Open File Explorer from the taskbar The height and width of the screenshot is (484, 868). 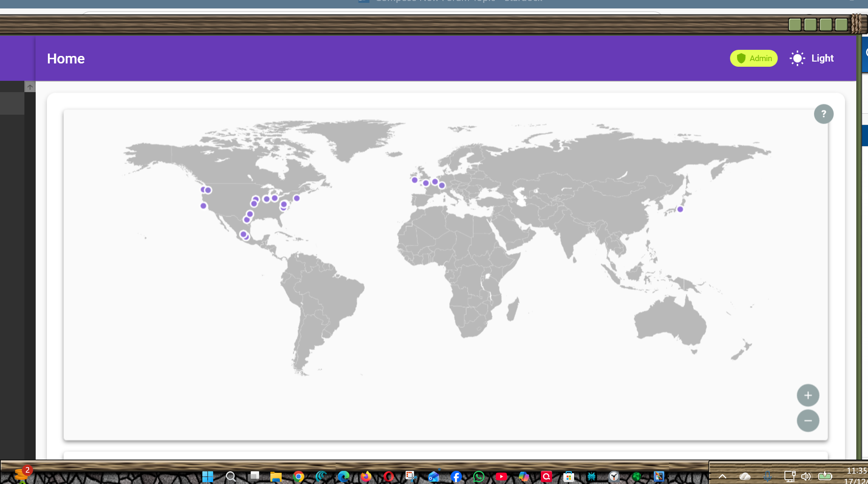tap(276, 476)
